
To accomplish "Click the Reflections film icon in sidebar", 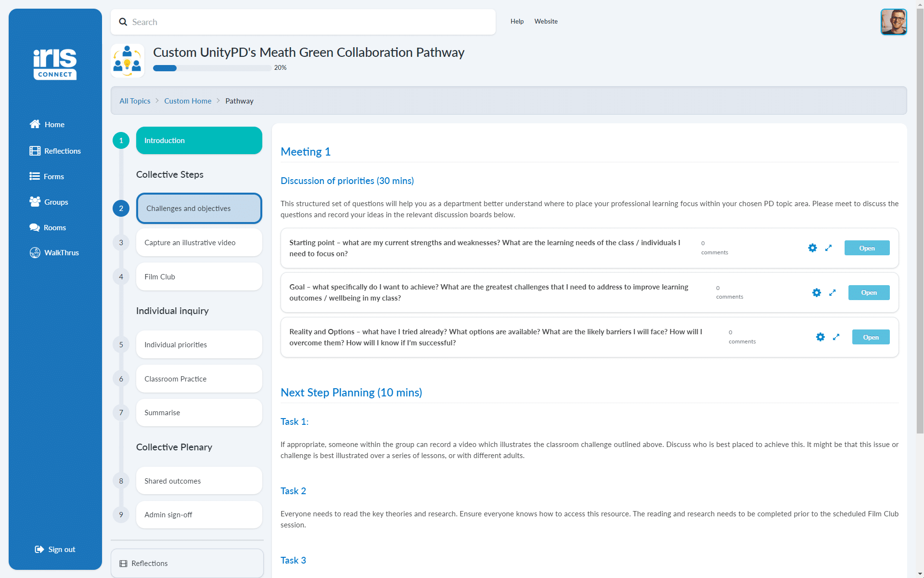I will click(35, 151).
